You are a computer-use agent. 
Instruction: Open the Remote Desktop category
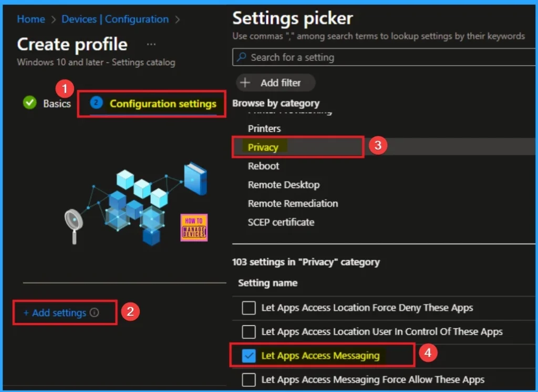tap(284, 185)
